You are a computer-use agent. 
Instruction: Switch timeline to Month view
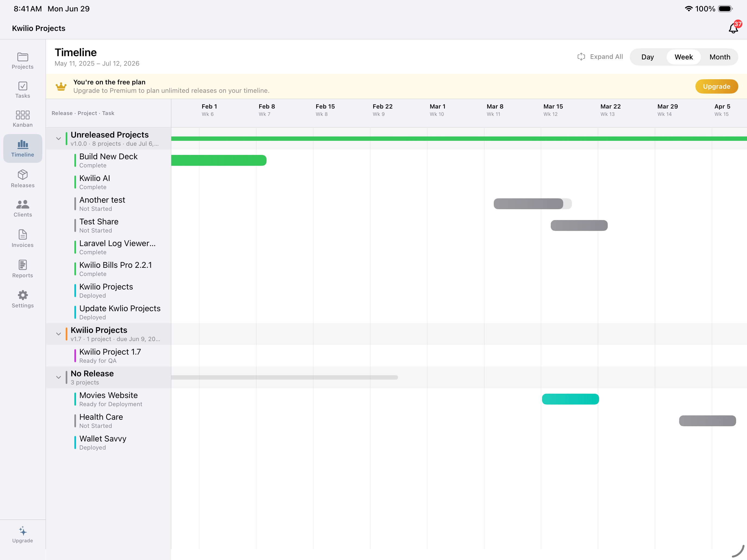pyautogui.click(x=720, y=57)
